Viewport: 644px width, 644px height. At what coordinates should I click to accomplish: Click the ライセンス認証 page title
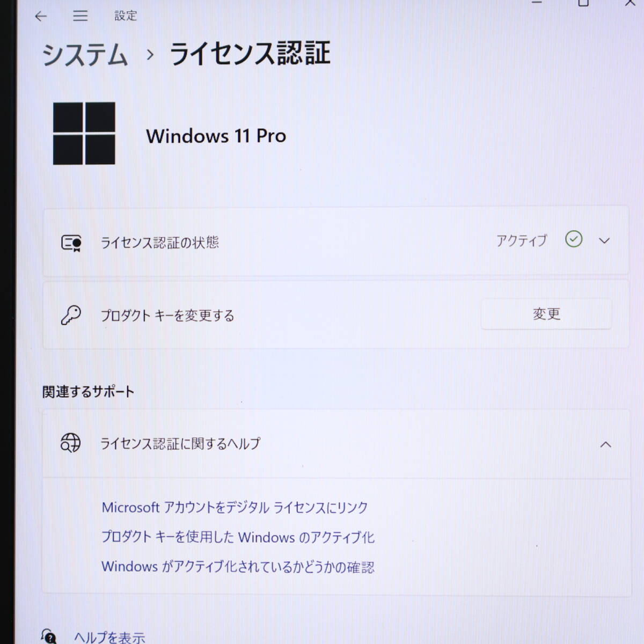tap(250, 54)
